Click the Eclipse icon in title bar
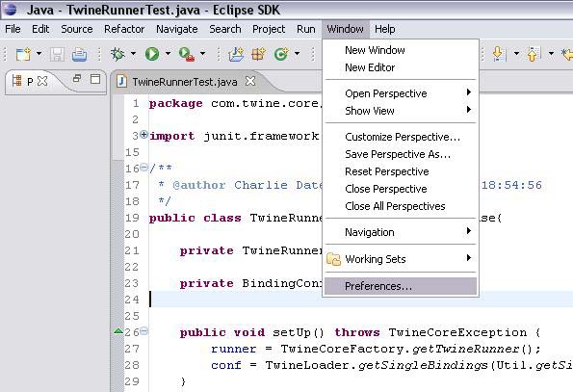 click(x=10, y=9)
